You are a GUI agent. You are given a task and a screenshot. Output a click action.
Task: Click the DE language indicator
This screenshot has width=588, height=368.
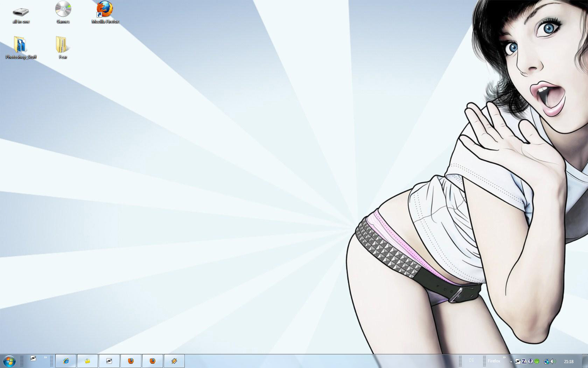(x=471, y=360)
